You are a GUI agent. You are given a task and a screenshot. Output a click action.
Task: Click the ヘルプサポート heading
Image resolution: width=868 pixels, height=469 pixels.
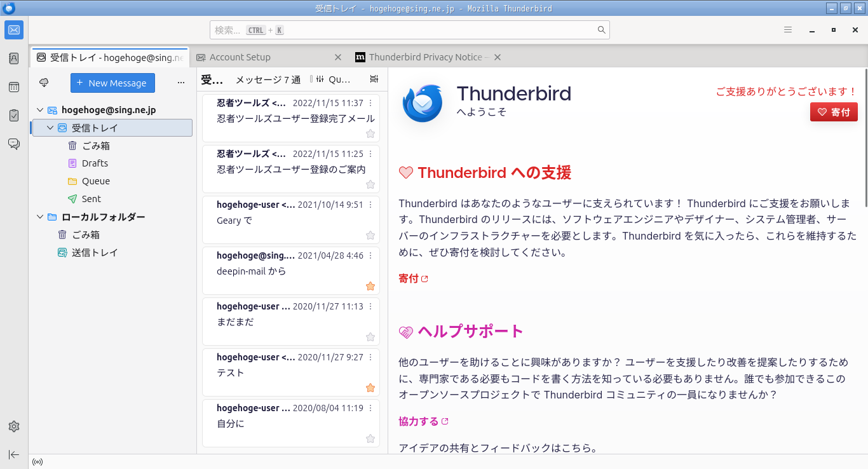pos(470,331)
